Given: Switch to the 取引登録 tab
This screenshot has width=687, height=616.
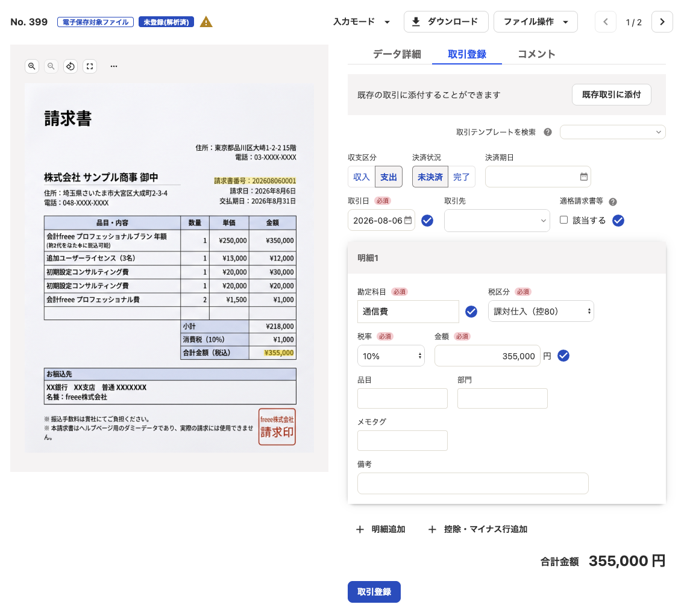Looking at the screenshot, I should point(467,54).
